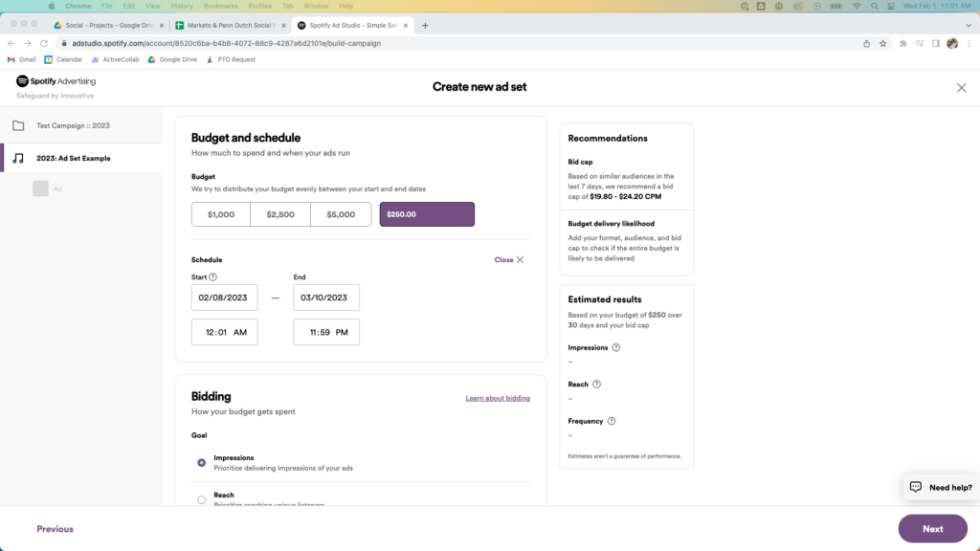This screenshot has width=980, height=551.
Task: Open the File menu
Action: tap(107, 6)
